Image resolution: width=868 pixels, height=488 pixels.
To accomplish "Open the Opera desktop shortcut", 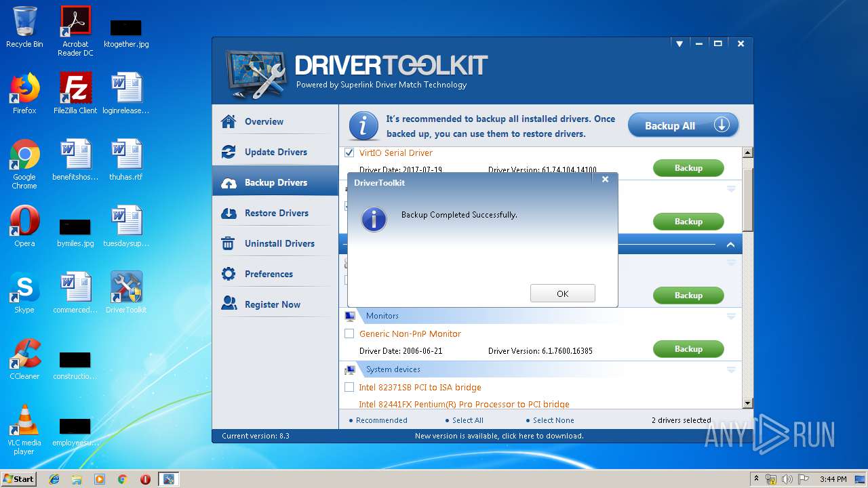I will 24,226.
